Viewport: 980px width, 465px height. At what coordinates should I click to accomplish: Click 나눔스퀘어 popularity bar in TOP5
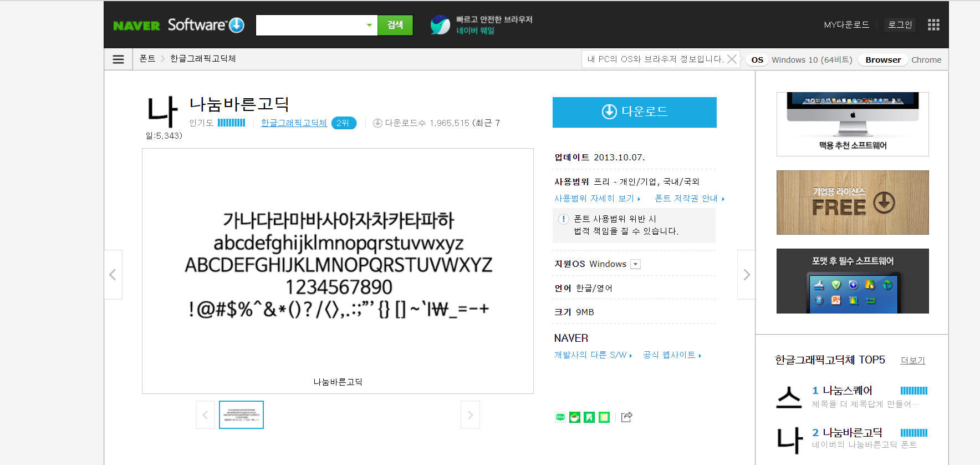[x=914, y=391]
